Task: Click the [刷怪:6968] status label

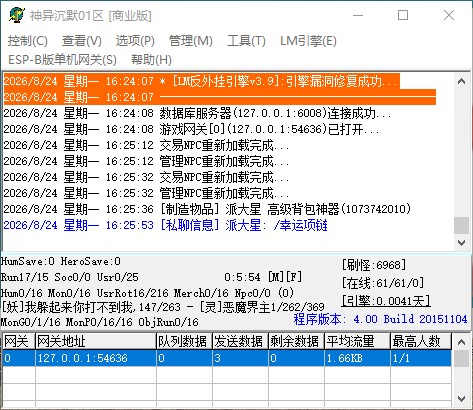Action: [x=374, y=265]
